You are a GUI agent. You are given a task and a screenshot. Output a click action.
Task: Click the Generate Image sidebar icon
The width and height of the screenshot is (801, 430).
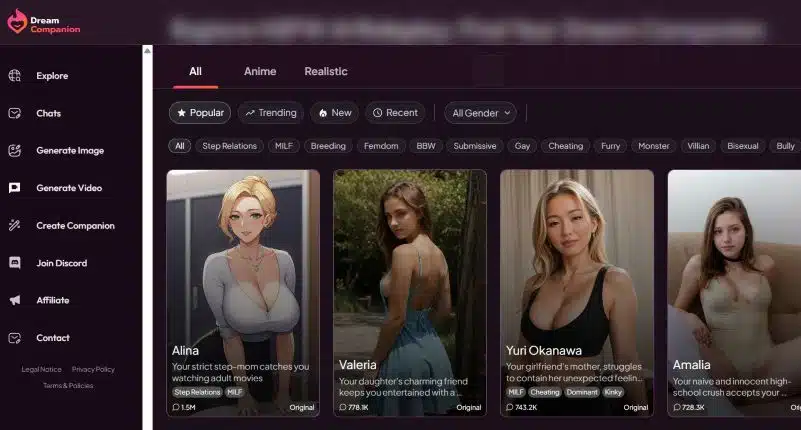click(x=15, y=151)
